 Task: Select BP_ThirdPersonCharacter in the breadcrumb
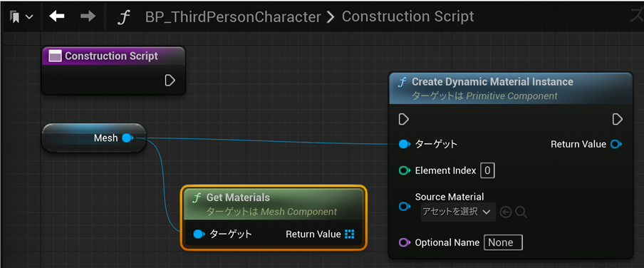tap(233, 17)
